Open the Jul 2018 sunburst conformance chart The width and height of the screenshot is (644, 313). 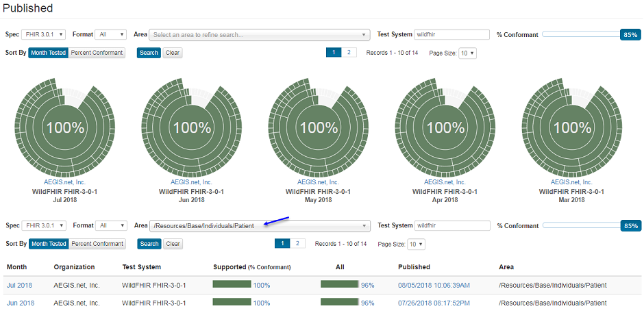(65, 127)
